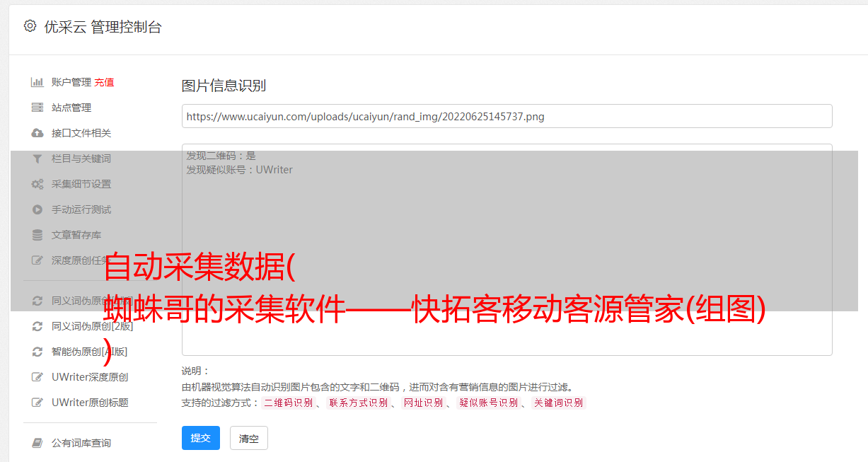Click the server icon next to 站点管理
Viewport: 868px width, 462px height.
[37, 108]
